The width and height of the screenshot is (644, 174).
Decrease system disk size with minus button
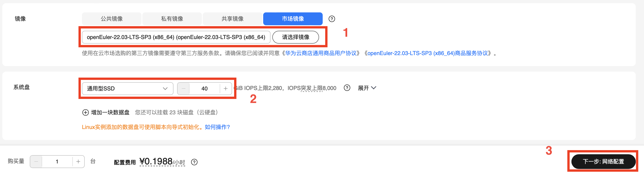point(183,89)
